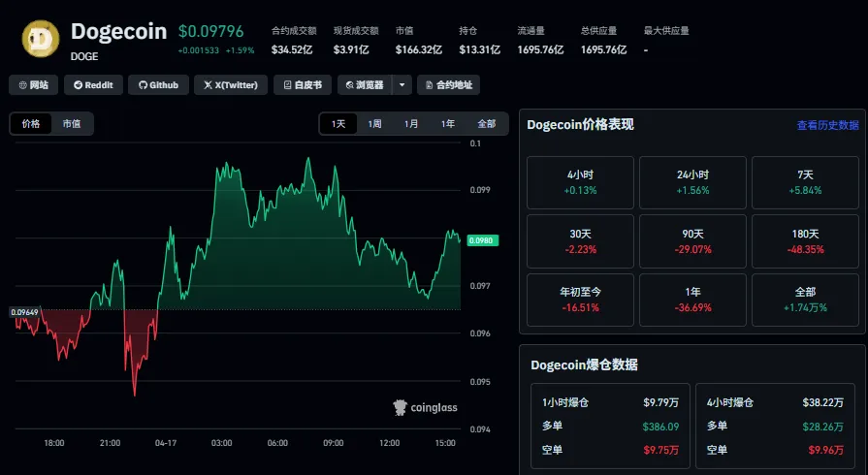868x475 pixels.
Task: Click the 30天 performance card
Action: coord(580,241)
